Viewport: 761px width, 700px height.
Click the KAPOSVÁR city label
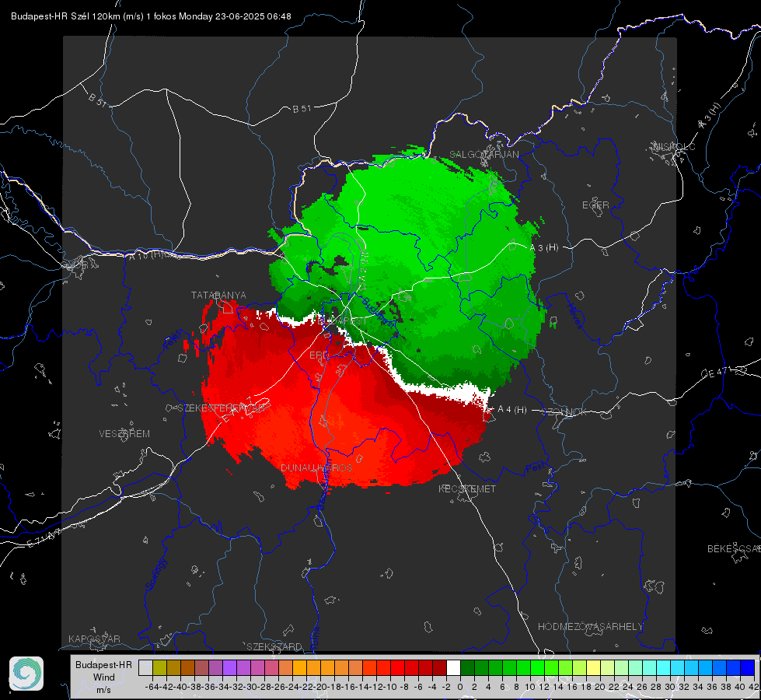(x=94, y=639)
